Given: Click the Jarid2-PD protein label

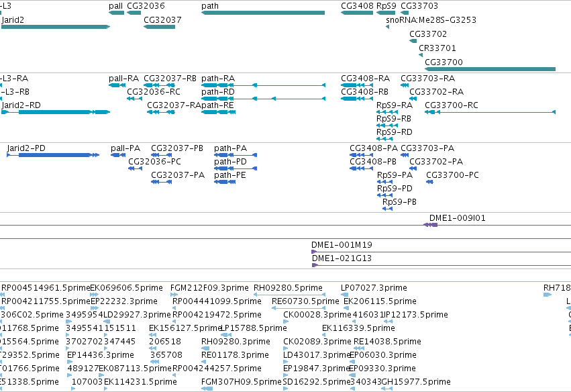Looking at the screenshot, I should point(26,148).
